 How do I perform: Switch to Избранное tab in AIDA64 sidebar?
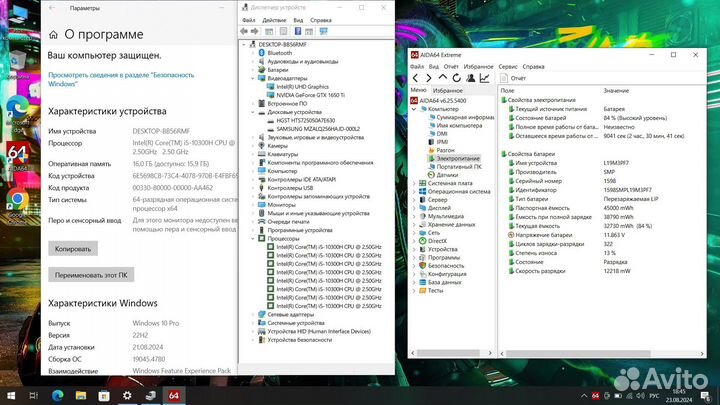(x=448, y=91)
